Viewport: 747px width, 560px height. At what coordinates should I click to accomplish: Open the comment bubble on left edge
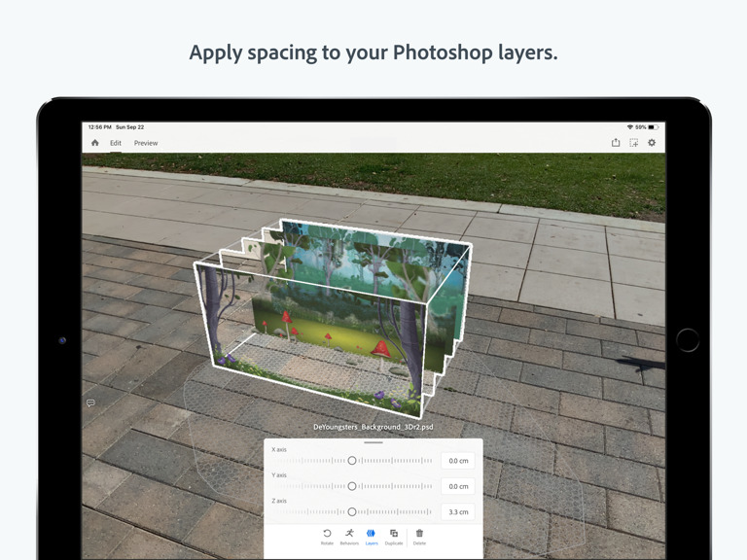pos(90,402)
